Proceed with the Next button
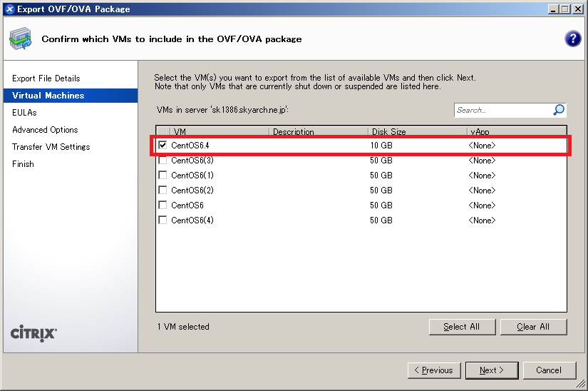 [x=492, y=370]
